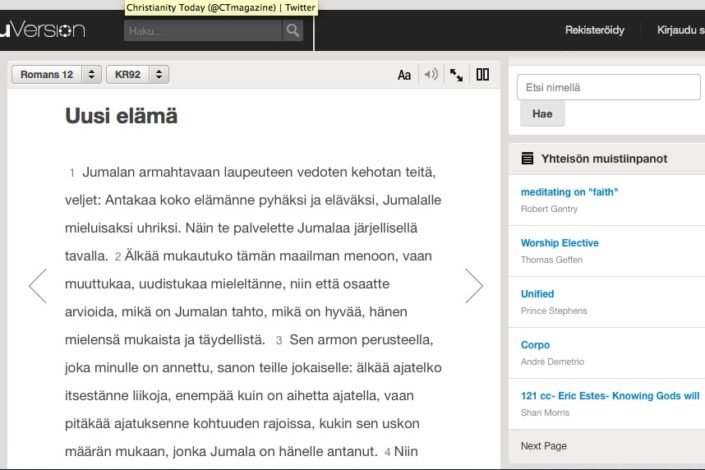Go to next chapter arrow
The width and height of the screenshot is (705, 470).
click(474, 286)
